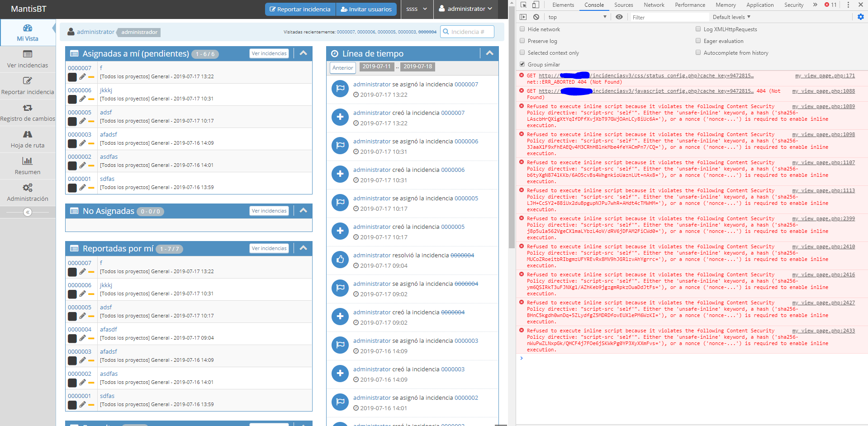Click plus icon for created incidencia 0000006 event
Image resolution: width=868 pixels, height=426 pixels.
click(x=340, y=174)
